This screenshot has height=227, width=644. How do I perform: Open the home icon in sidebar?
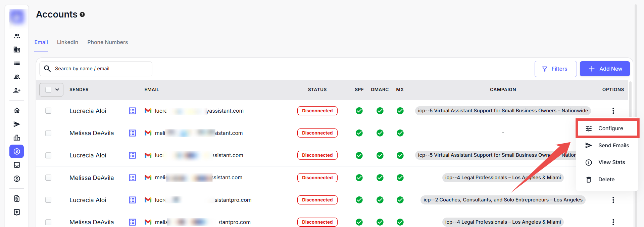pos(17,110)
